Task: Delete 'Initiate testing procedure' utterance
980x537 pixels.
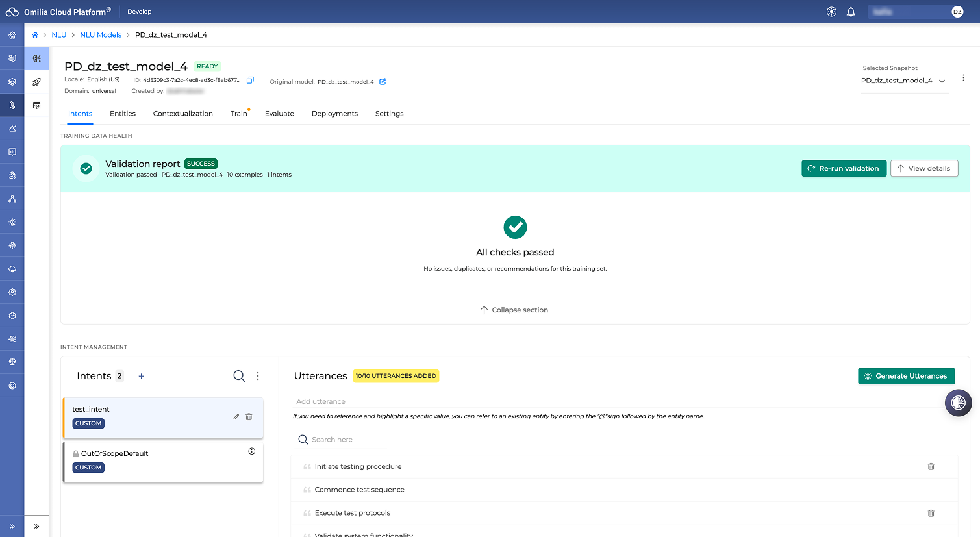Action: pos(931,466)
